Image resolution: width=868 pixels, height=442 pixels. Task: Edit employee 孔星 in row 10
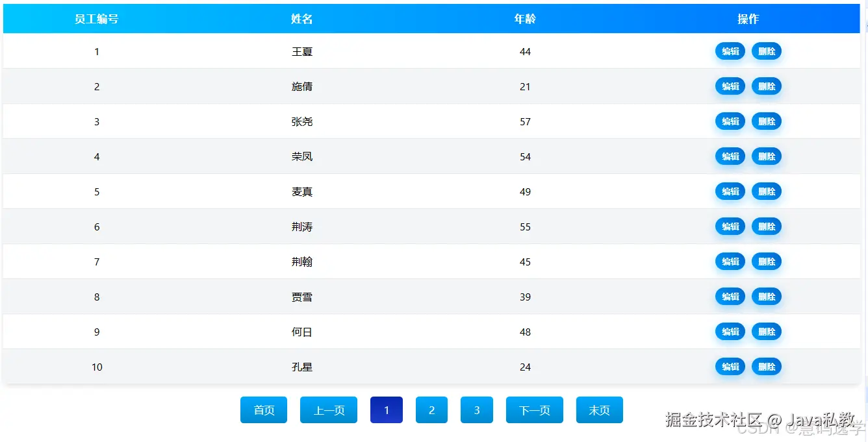730,367
